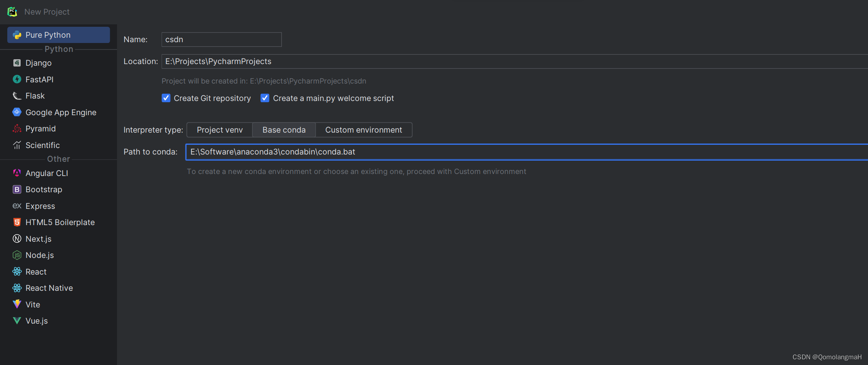Select the Pyramid project icon
868x365 pixels.
point(17,129)
